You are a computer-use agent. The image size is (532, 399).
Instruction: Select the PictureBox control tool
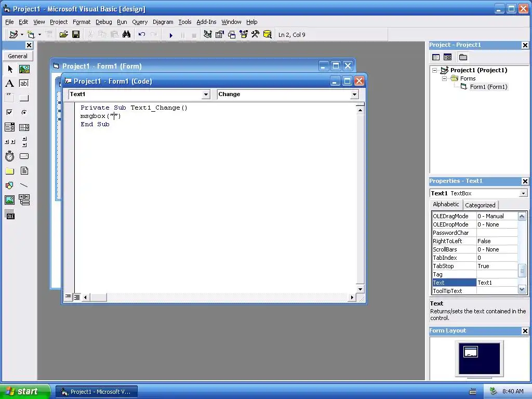coord(24,69)
